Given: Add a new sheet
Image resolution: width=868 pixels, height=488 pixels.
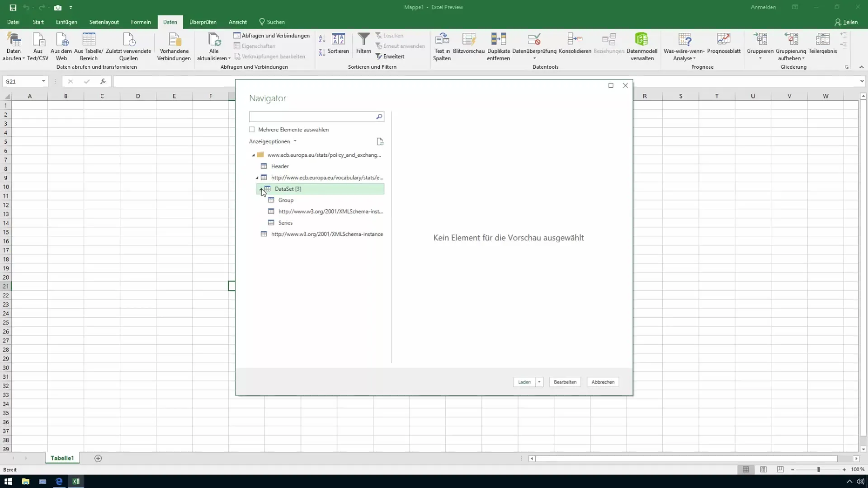Looking at the screenshot, I should click(98, 458).
